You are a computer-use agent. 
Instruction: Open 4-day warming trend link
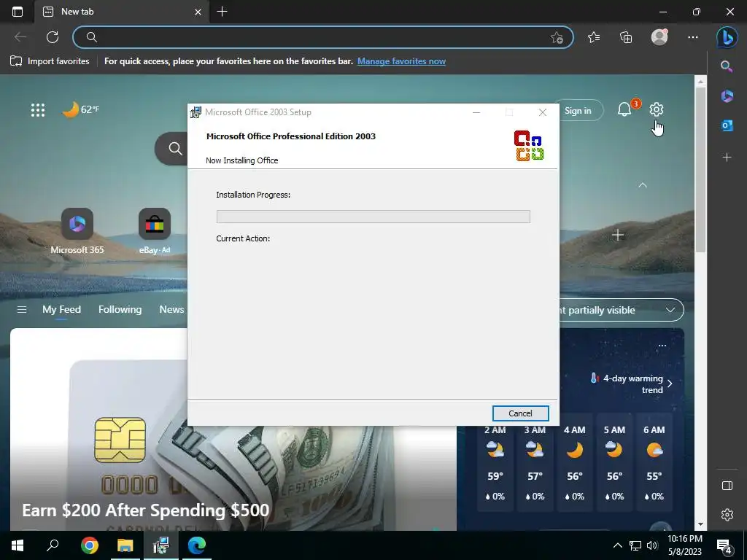tap(630, 384)
